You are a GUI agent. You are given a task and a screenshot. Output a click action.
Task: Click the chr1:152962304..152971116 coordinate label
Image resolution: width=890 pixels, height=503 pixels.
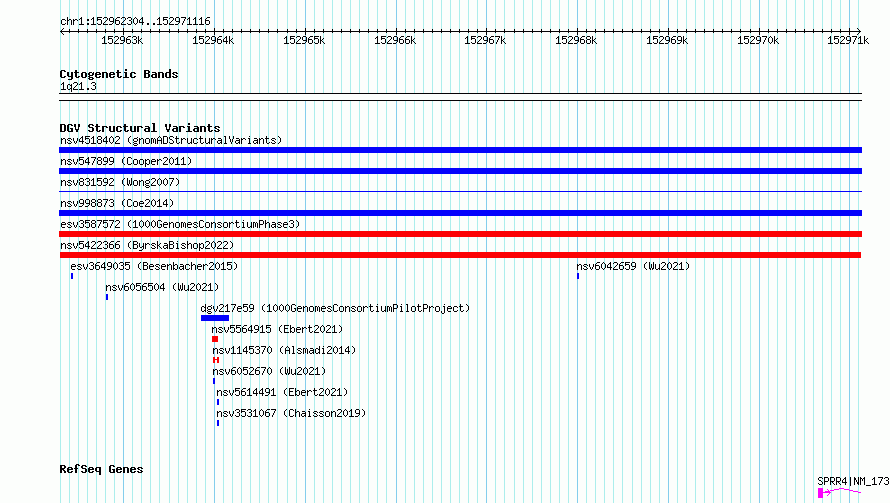(135, 21)
